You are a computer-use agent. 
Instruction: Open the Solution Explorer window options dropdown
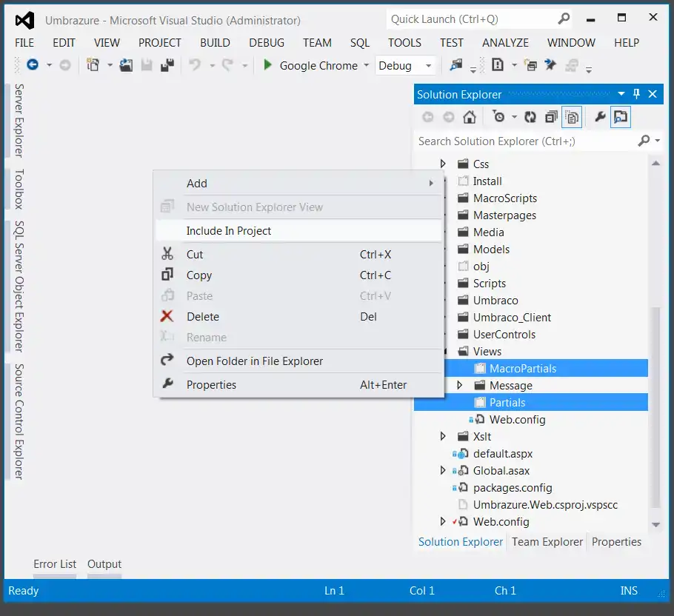click(x=621, y=93)
